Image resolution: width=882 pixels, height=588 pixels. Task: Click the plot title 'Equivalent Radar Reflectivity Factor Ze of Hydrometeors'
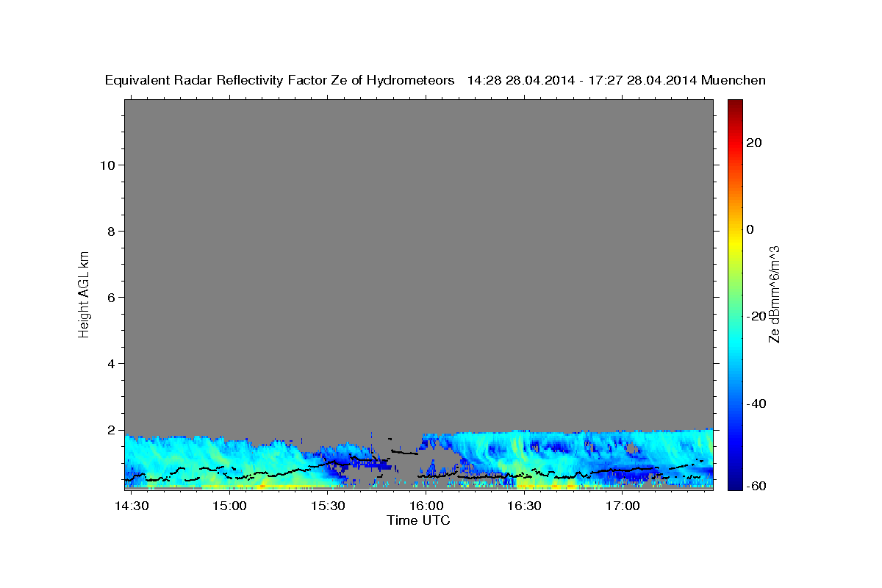point(280,81)
